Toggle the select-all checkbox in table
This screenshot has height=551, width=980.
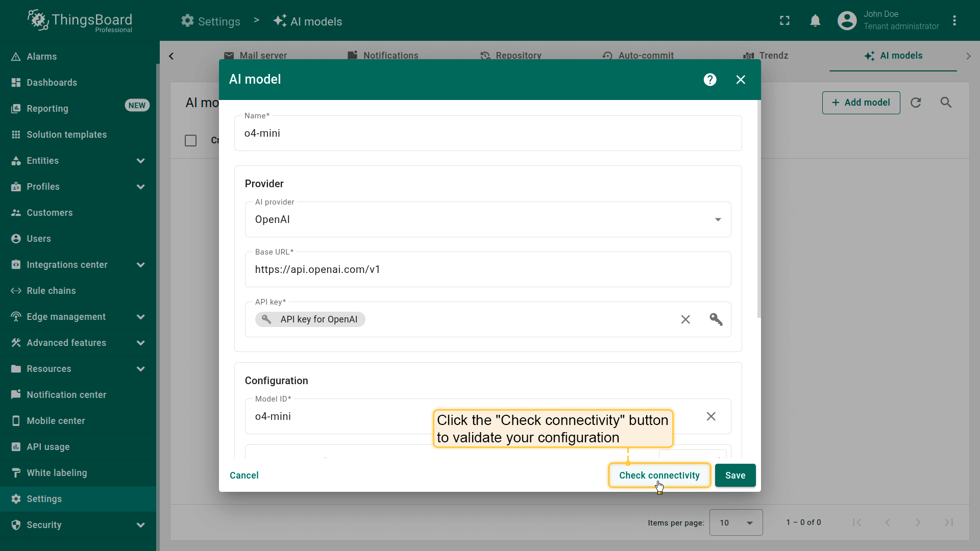[x=190, y=140]
